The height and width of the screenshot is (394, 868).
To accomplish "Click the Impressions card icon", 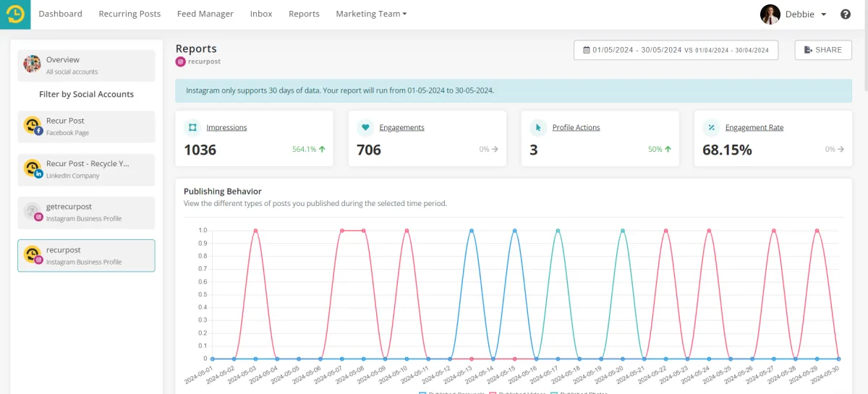I will (x=192, y=128).
